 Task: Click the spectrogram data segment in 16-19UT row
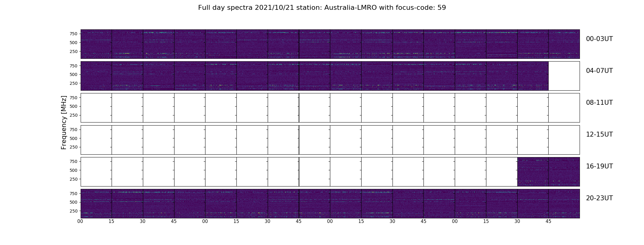pos(548,172)
